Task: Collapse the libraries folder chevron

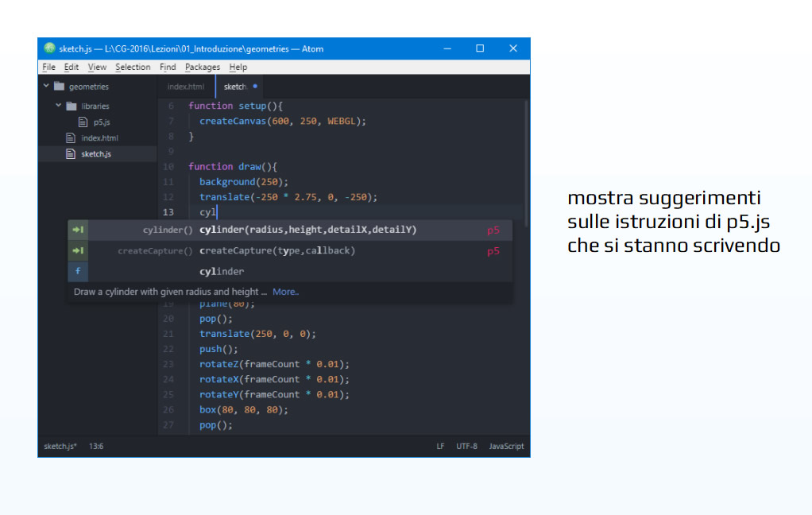Action: [x=59, y=105]
